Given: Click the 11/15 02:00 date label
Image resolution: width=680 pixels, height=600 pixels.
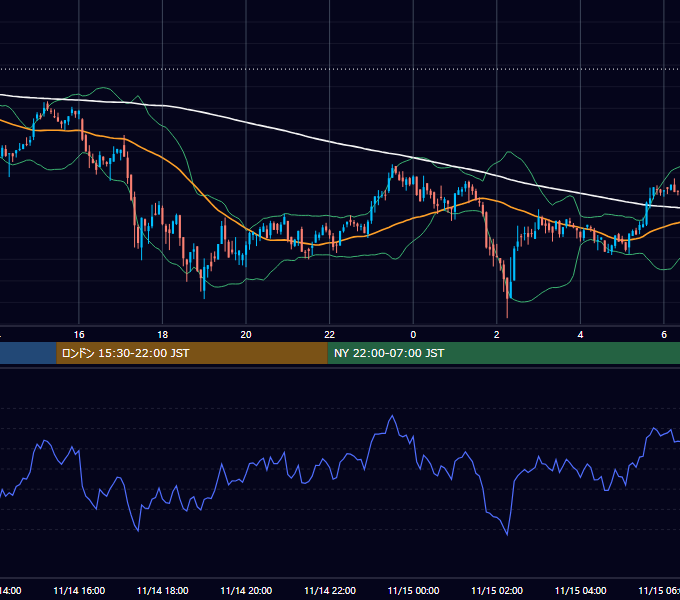Looking at the screenshot, I should (x=497, y=591).
